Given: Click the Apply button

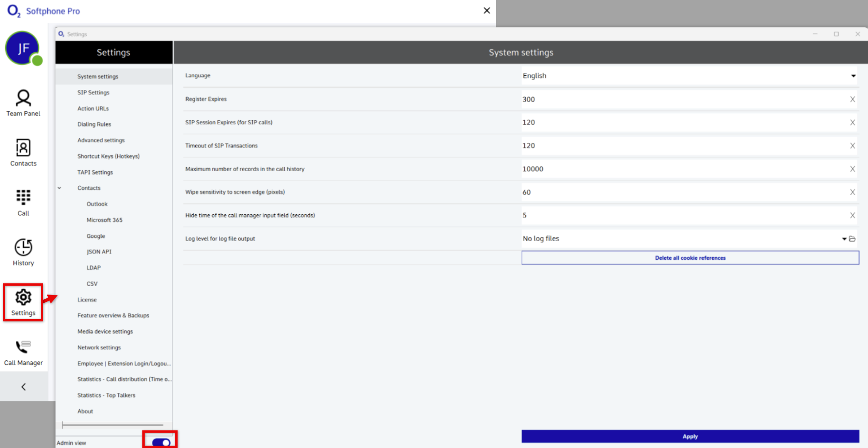Looking at the screenshot, I should (x=690, y=436).
